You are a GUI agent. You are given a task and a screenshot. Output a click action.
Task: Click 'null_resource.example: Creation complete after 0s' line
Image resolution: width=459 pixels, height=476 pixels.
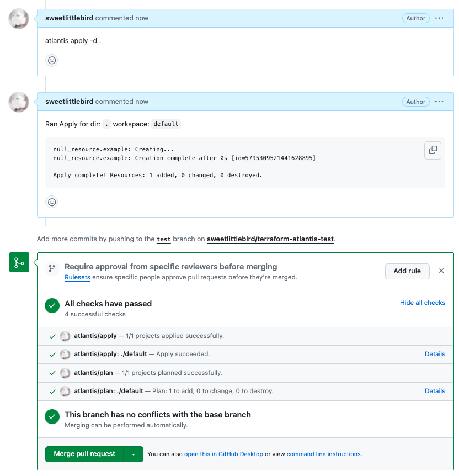click(184, 158)
